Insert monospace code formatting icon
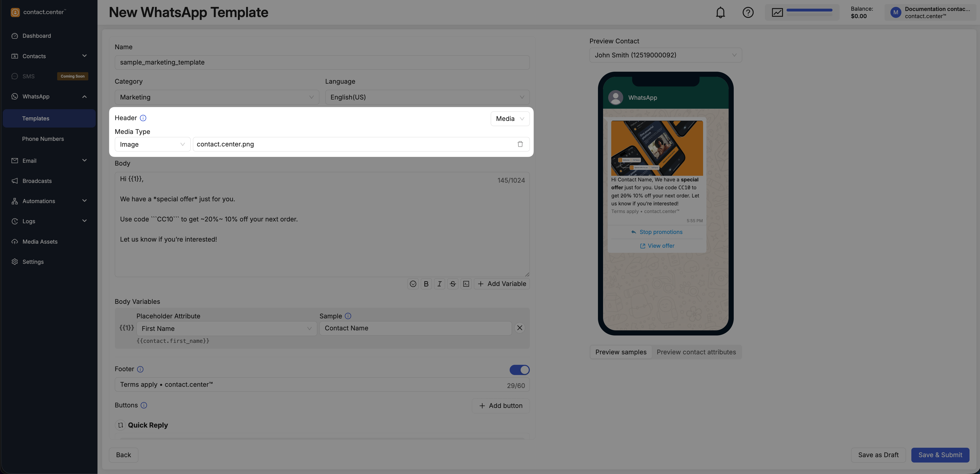The height and width of the screenshot is (474, 980). point(466,284)
